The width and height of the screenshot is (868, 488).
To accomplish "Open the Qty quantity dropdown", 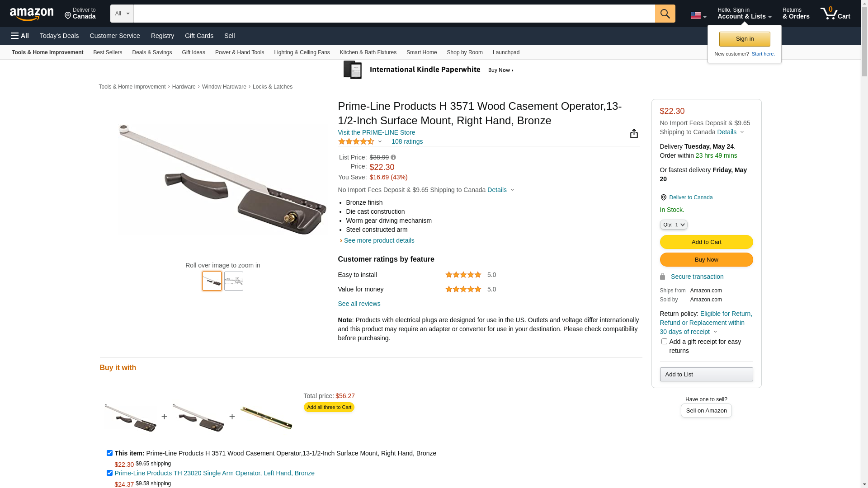I will point(674,225).
